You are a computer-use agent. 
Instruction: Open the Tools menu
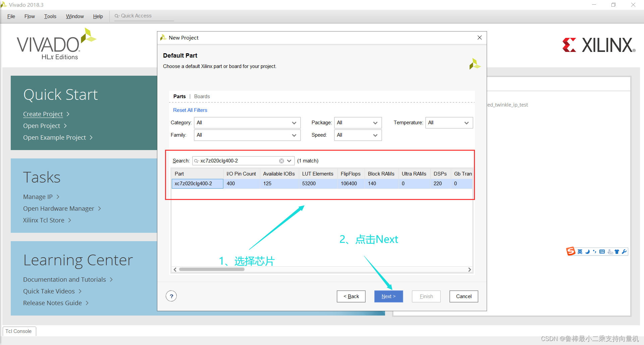point(50,16)
